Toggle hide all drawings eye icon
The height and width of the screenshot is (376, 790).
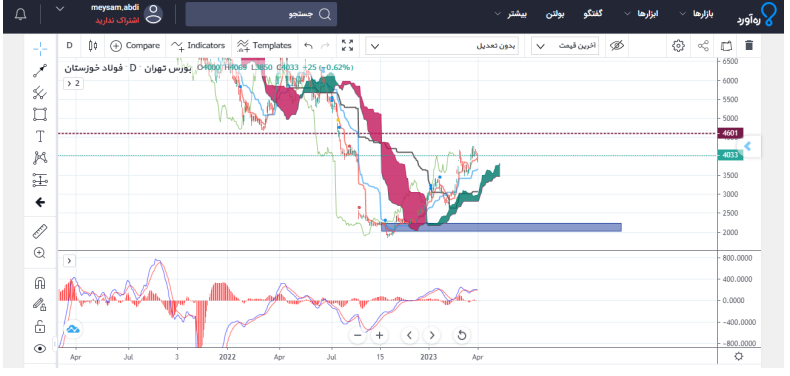(x=40, y=348)
